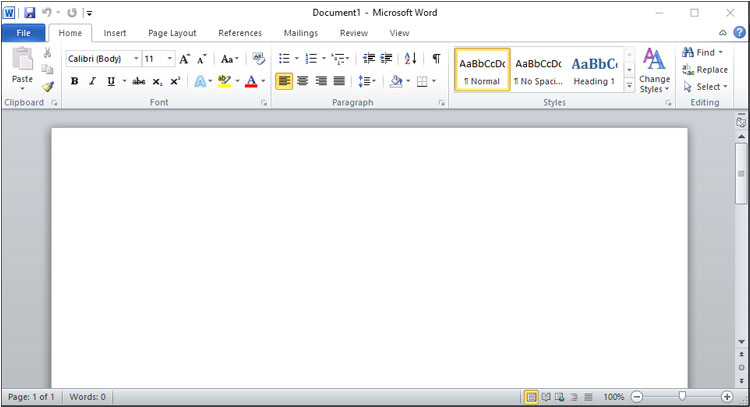Screen dimensions: 750x407
Task: Toggle Superscript formatting
Action: pyautogui.click(x=176, y=81)
